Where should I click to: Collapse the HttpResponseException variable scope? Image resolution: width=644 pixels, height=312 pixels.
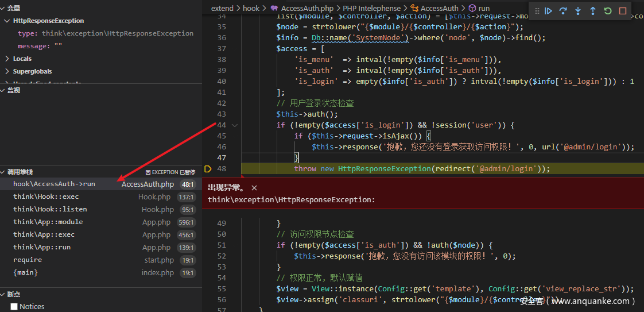[7, 21]
